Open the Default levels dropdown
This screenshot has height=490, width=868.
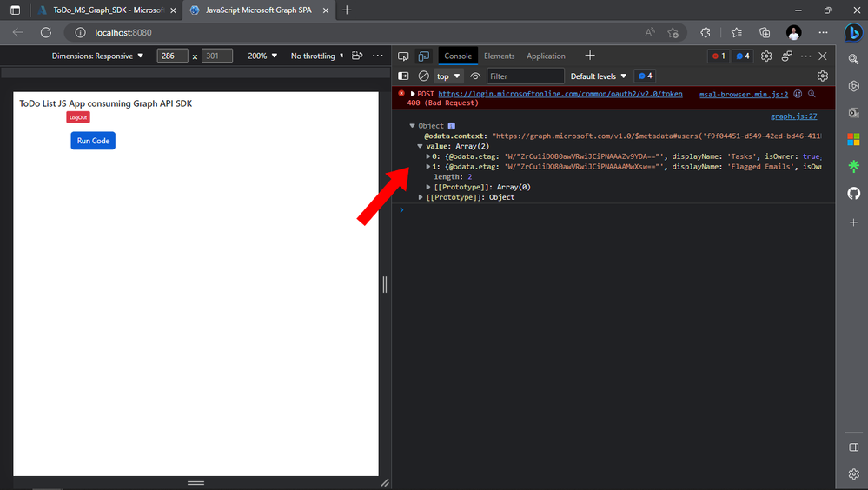(599, 76)
